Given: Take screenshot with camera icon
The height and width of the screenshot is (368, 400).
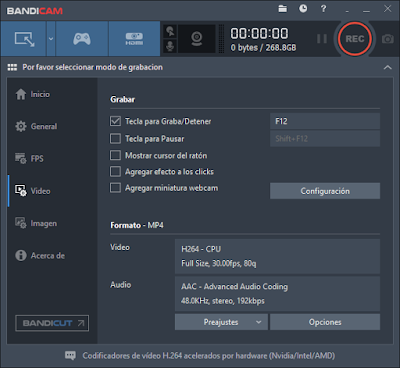Looking at the screenshot, I should (x=388, y=39).
